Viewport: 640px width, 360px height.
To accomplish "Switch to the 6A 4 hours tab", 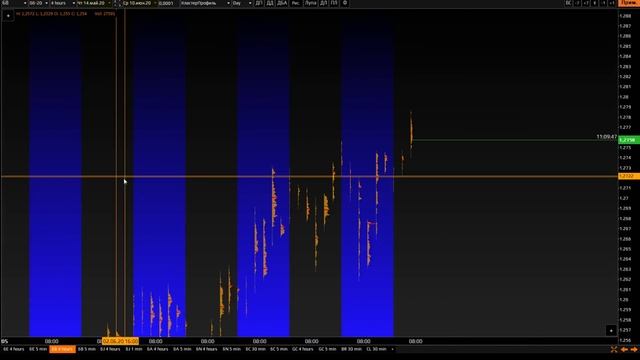I will pyautogui.click(x=158, y=349).
